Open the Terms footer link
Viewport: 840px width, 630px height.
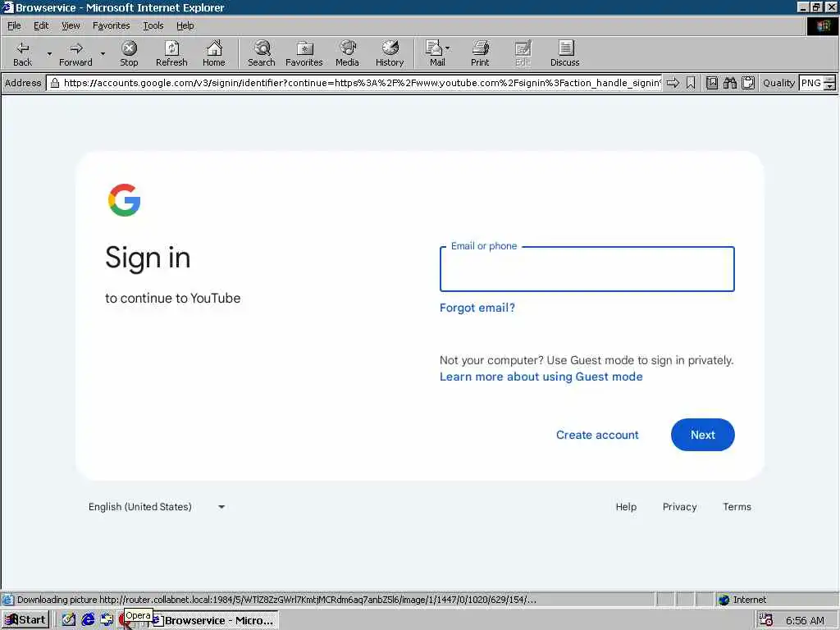(x=737, y=507)
